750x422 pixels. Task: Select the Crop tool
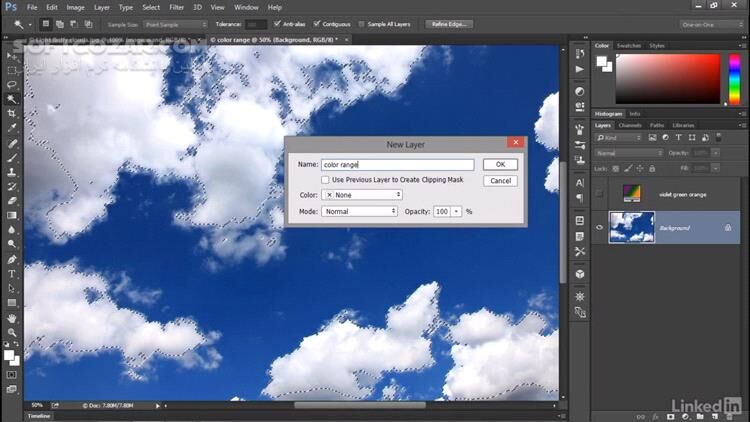click(x=12, y=114)
